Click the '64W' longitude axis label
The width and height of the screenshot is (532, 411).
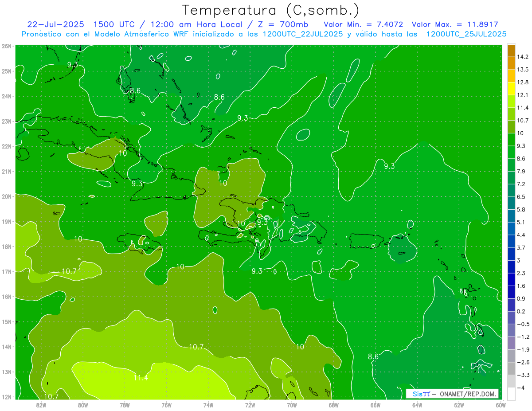click(x=417, y=404)
